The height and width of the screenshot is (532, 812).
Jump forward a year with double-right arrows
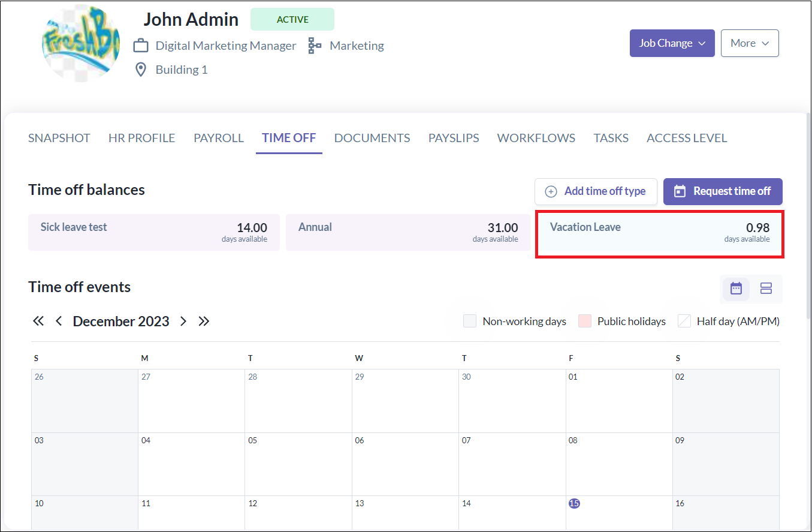pyautogui.click(x=204, y=321)
